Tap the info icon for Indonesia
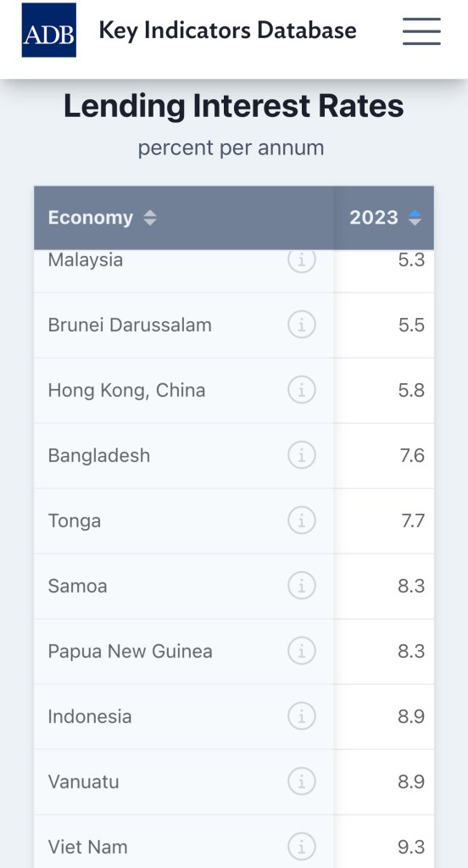This screenshot has height=868, width=468. [302, 716]
